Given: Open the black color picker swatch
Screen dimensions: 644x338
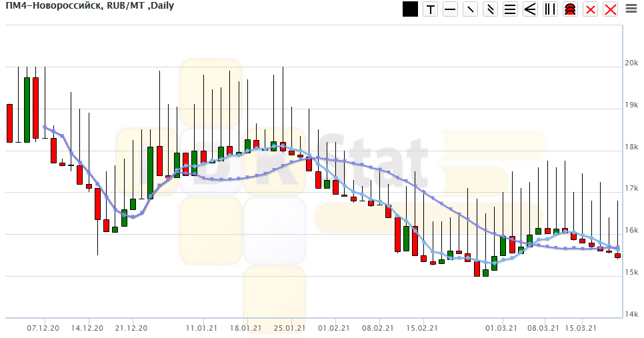Looking at the screenshot, I should [x=410, y=9].
